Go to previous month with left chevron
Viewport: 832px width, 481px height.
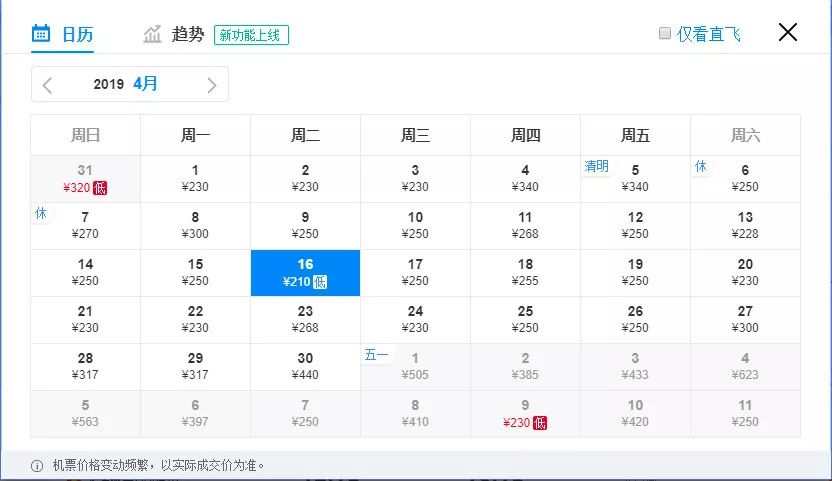[x=47, y=85]
